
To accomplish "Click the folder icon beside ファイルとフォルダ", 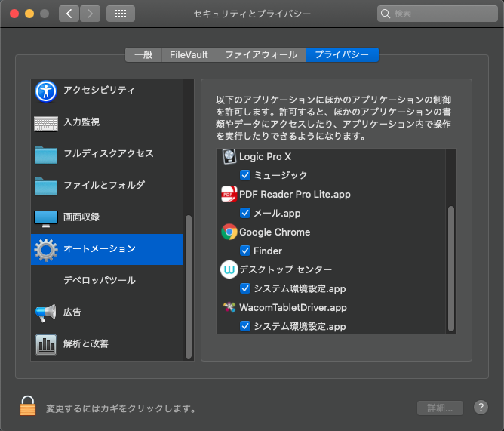I will pyautogui.click(x=46, y=186).
